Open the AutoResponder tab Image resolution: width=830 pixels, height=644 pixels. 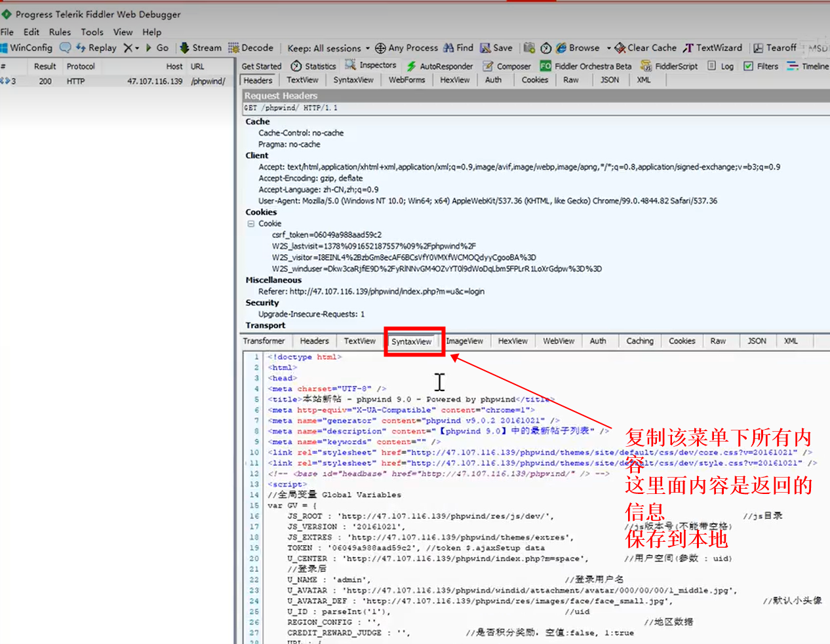pyautogui.click(x=440, y=66)
